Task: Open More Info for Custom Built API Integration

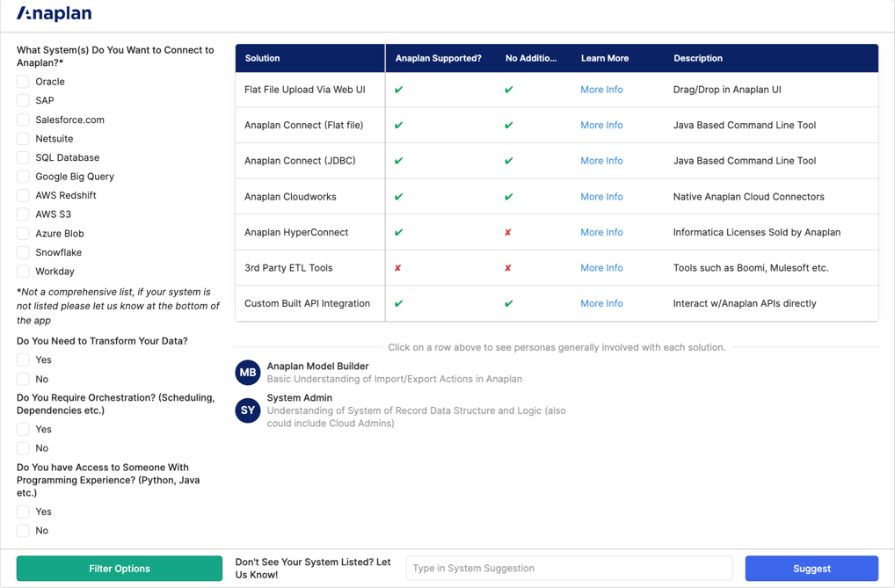Action: [x=601, y=304]
